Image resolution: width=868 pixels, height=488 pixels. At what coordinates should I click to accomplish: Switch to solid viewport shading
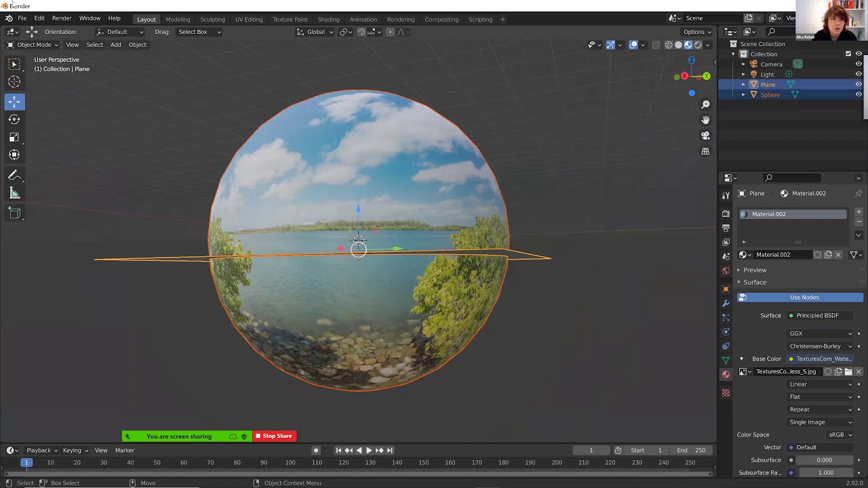coord(678,45)
